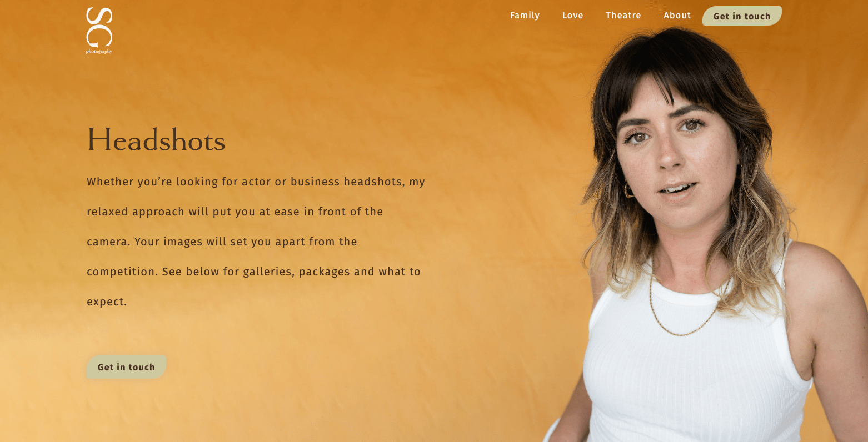The width and height of the screenshot is (868, 442).
Task: Go to the Love page
Action: (572, 16)
